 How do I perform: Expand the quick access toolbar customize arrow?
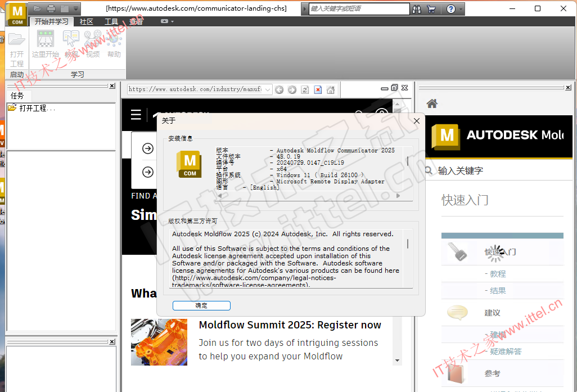coord(75,8)
